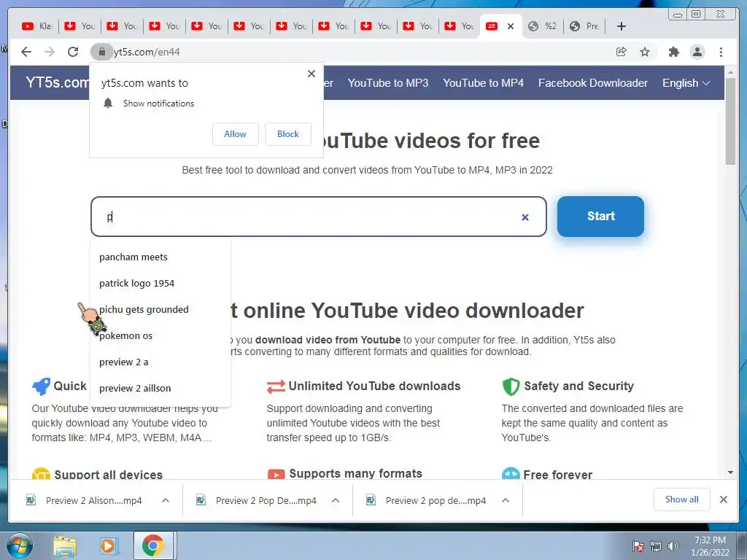Click the scrollbar down arrow

click(730, 472)
